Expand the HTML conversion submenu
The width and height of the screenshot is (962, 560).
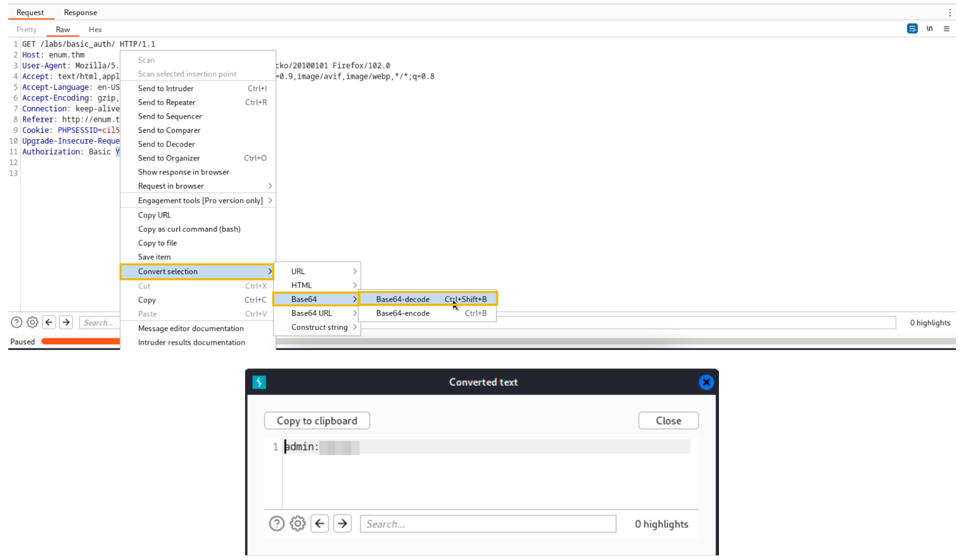(x=317, y=285)
